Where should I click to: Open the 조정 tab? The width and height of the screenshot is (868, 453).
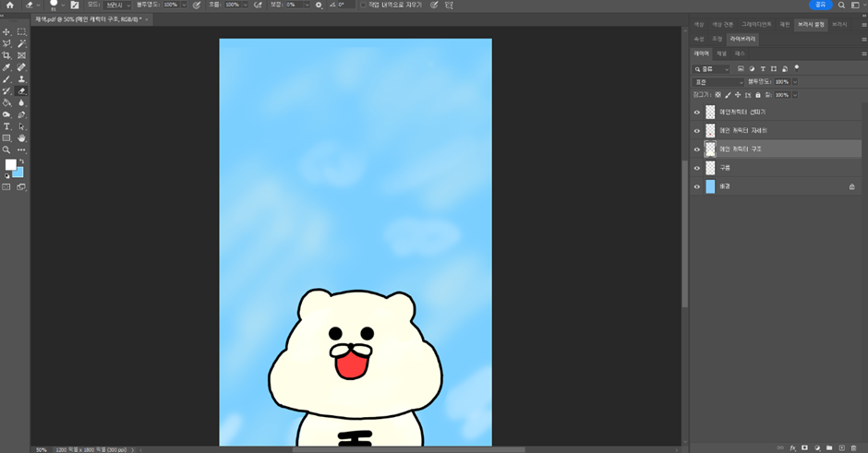(717, 40)
